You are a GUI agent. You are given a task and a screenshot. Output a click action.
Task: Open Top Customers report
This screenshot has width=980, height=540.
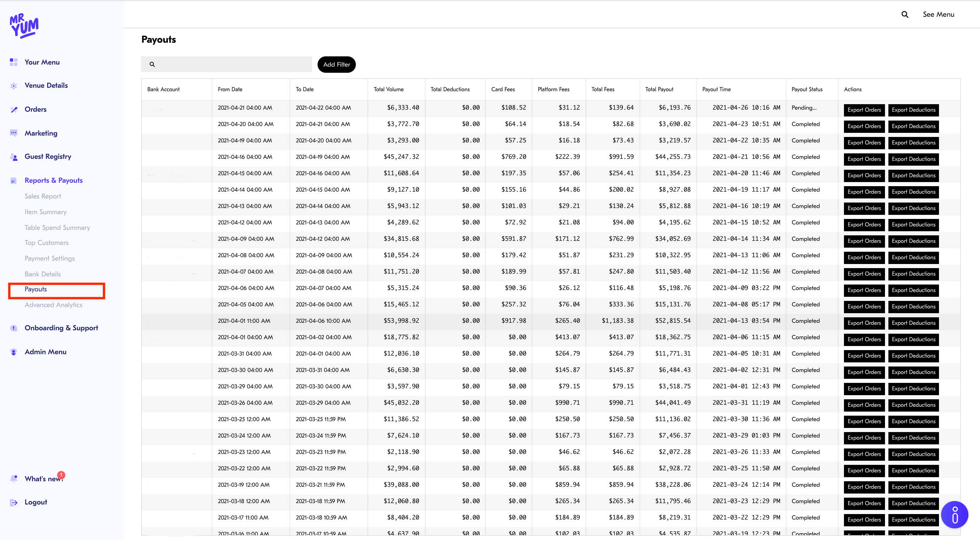(x=46, y=243)
